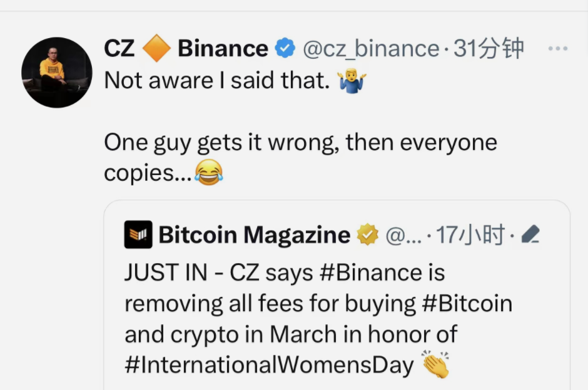Click the 31分钟 tweet timestamp
The width and height of the screenshot is (588, 390).
(x=489, y=49)
